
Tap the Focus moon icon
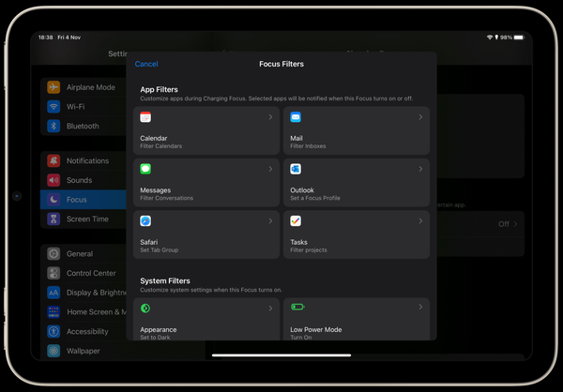[53, 200]
